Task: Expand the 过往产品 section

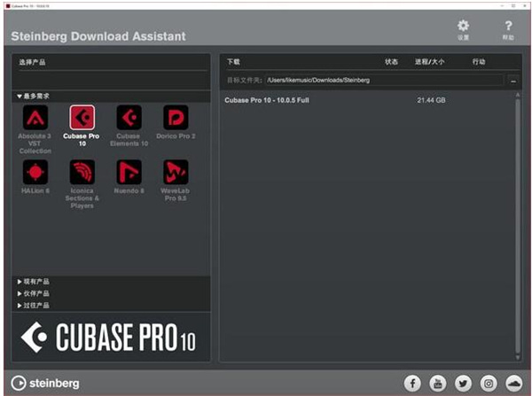Action: click(x=20, y=306)
